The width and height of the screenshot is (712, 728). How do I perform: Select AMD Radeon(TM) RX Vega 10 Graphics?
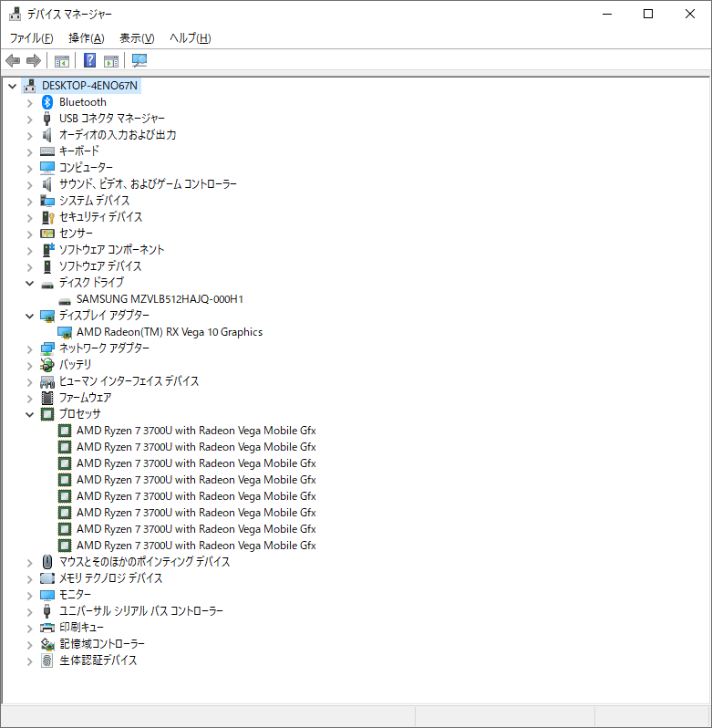(x=170, y=332)
